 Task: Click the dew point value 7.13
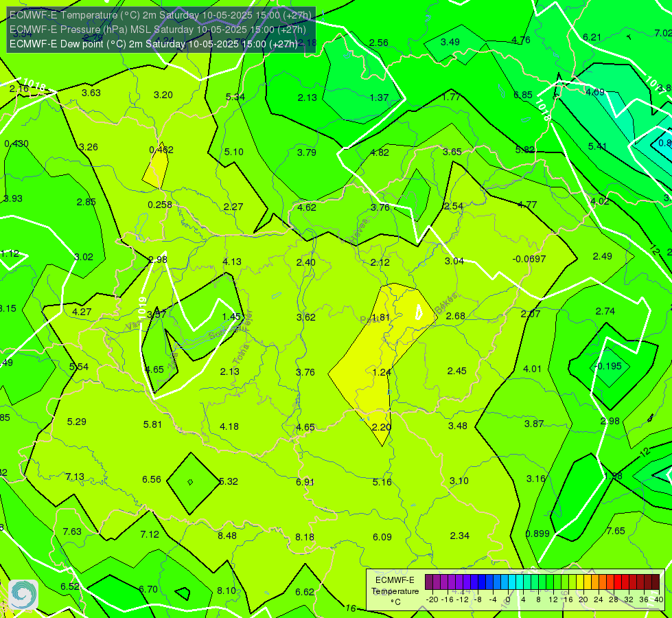[x=75, y=477]
